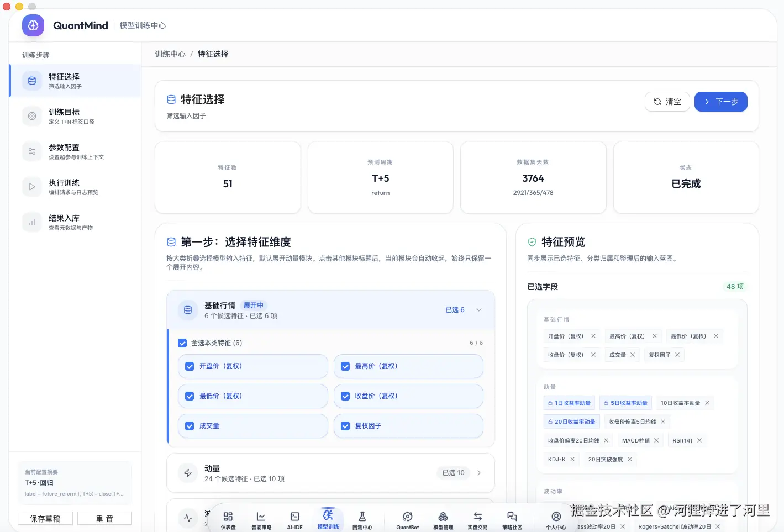
Task: Open 模型训练 icon in bottom dock
Action: pyautogui.click(x=328, y=515)
